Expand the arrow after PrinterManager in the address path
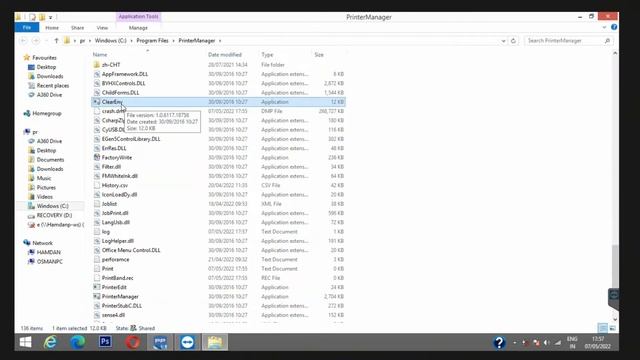The height and width of the screenshot is (360, 640). [x=220, y=41]
